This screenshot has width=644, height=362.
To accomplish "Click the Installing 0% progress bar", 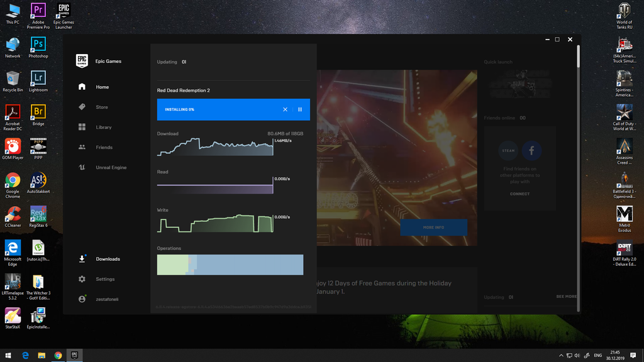I will (233, 109).
